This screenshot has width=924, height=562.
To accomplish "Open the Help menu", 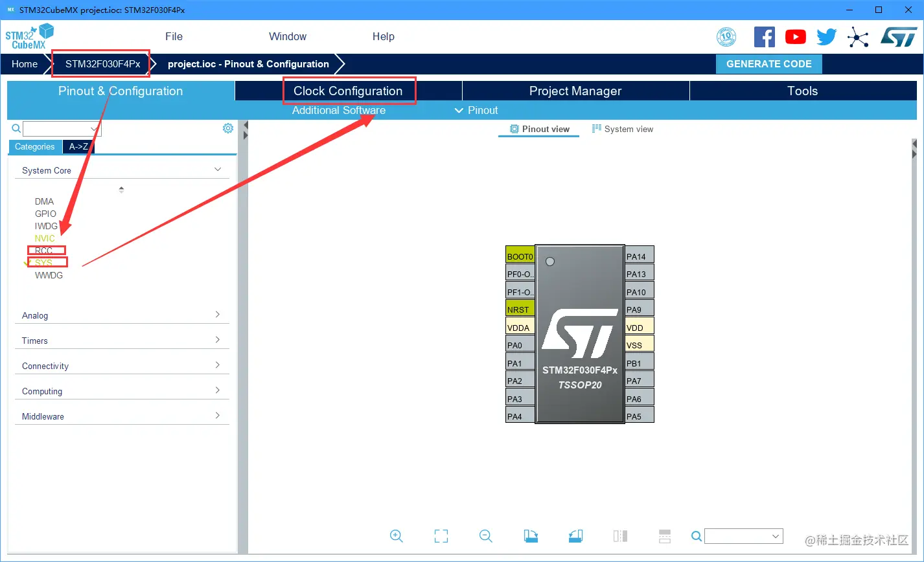I will click(384, 36).
